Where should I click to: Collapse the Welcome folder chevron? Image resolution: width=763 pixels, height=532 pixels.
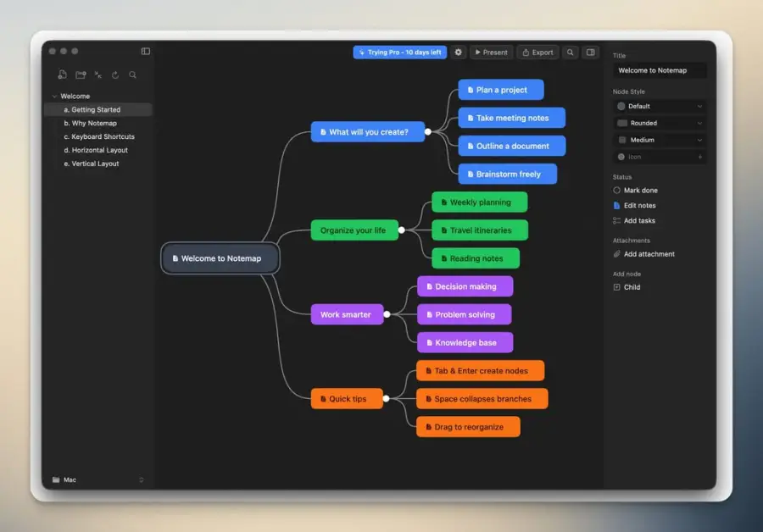point(54,97)
